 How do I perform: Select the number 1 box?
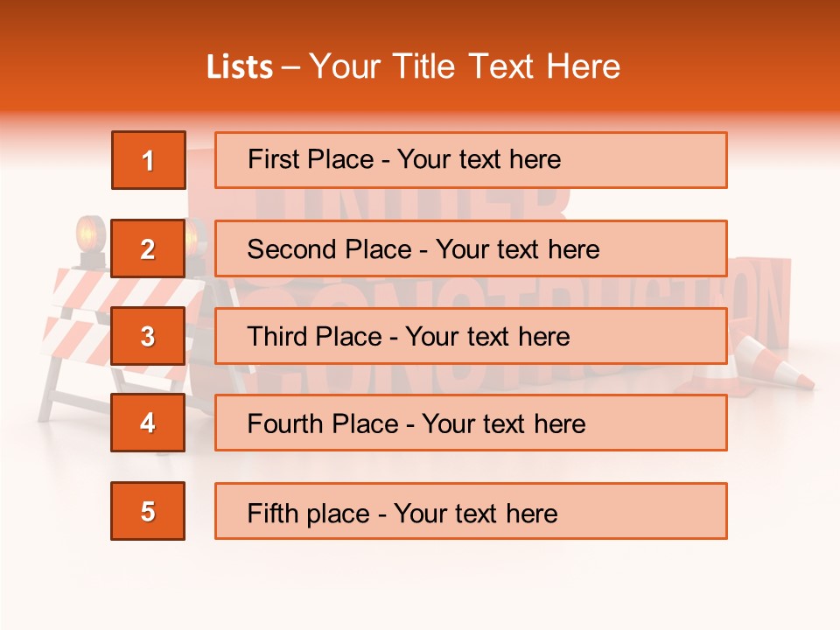point(148,160)
